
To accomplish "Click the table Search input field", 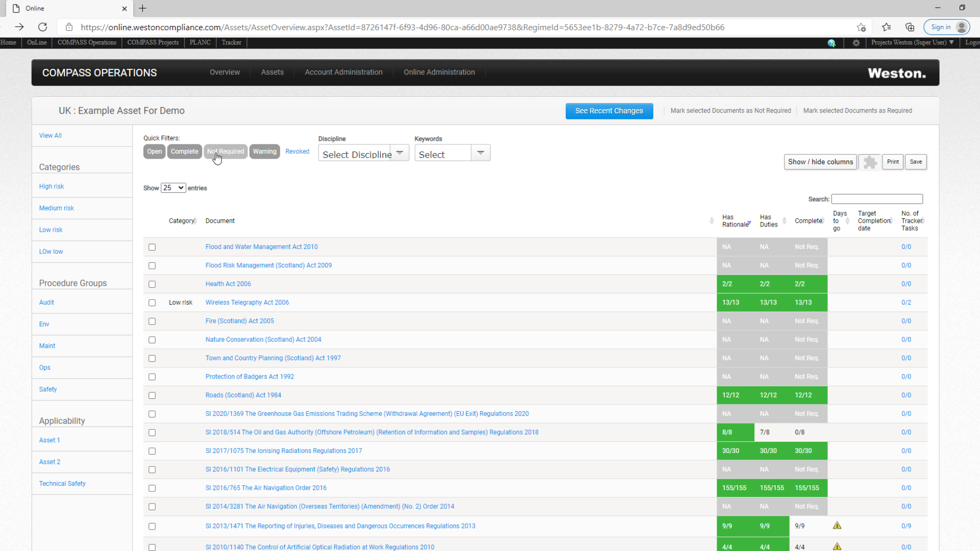I will coord(877,199).
